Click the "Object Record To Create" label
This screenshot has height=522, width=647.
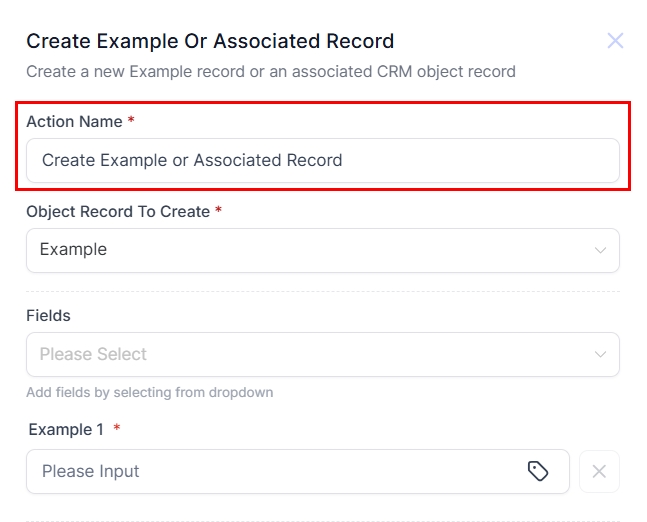point(117,211)
